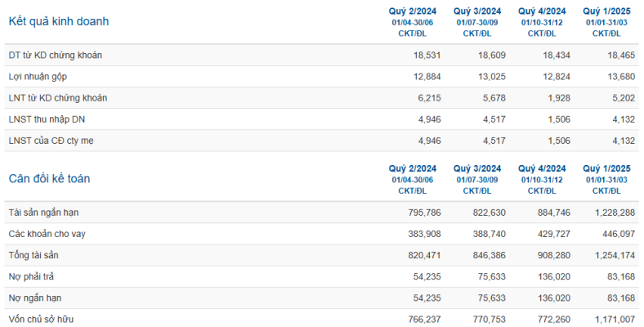
Task: Click the Tài sản ngắn hạn row label
Action: 43,213
